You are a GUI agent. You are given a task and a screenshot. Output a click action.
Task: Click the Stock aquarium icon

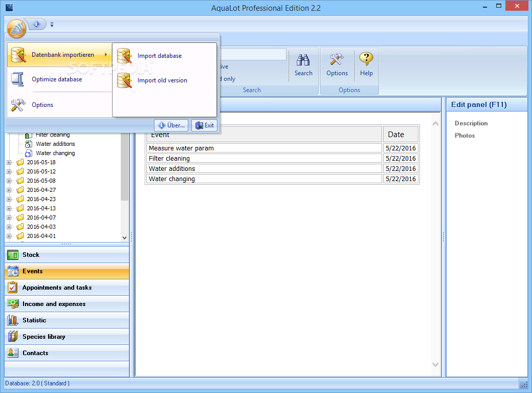coord(13,255)
